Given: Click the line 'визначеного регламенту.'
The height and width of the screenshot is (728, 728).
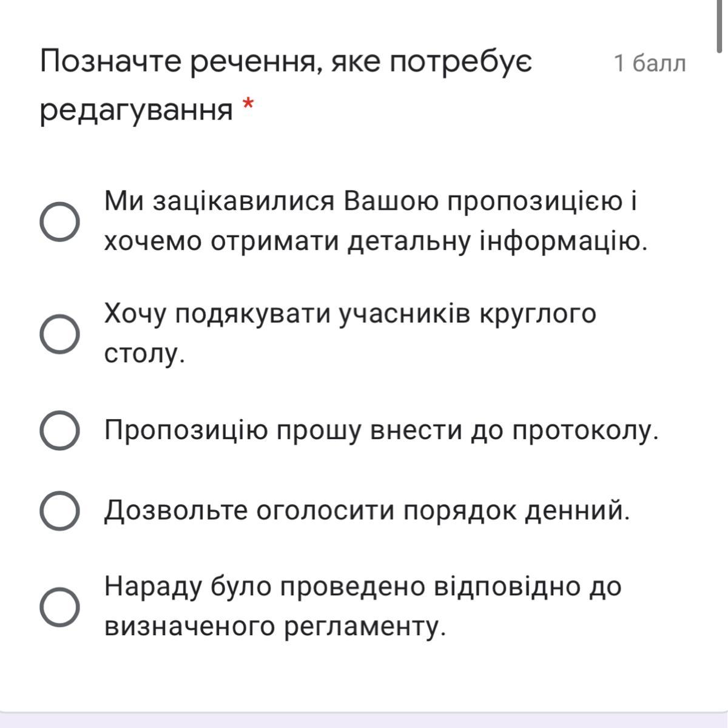Looking at the screenshot, I should (275, 626).
